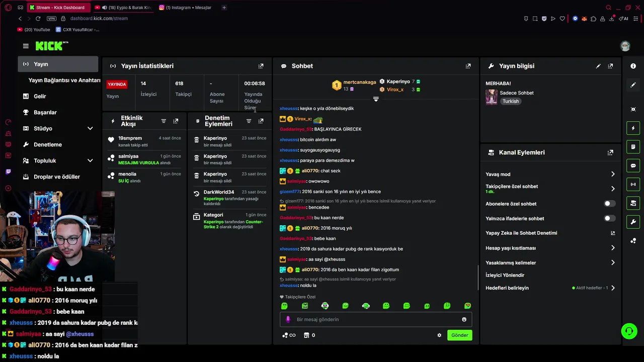Viewport: 644px width, 362px height.
Task: Filter the Denetim Eylemleri list
Action: pos(249,121)
